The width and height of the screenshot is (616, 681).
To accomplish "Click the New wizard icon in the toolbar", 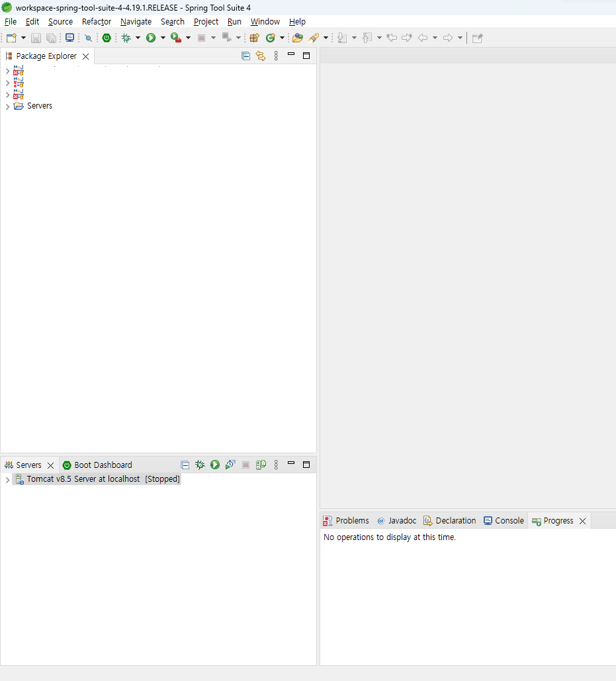I will [12, 38].
